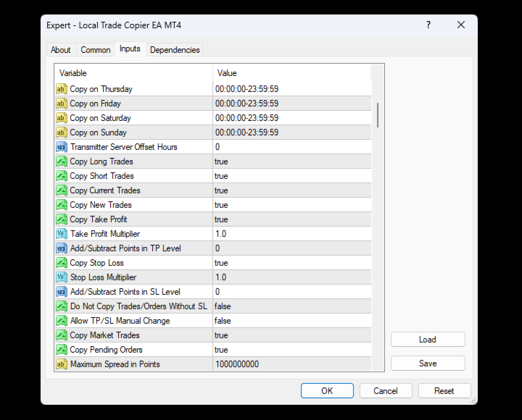Viewport: 522px width, 420px height.
Task: Reset inputs with the Reset button
Action: tap(444, 391)
